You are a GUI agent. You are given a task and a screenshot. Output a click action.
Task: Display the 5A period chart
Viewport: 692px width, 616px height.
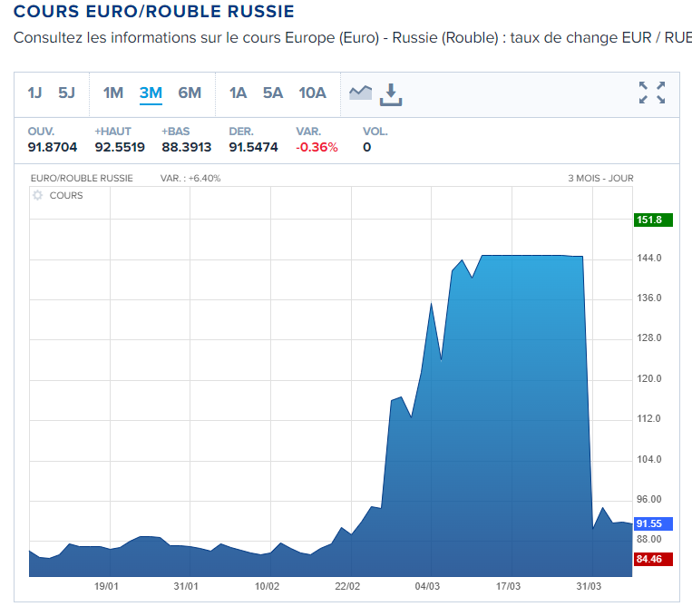(x=272, y=93)
